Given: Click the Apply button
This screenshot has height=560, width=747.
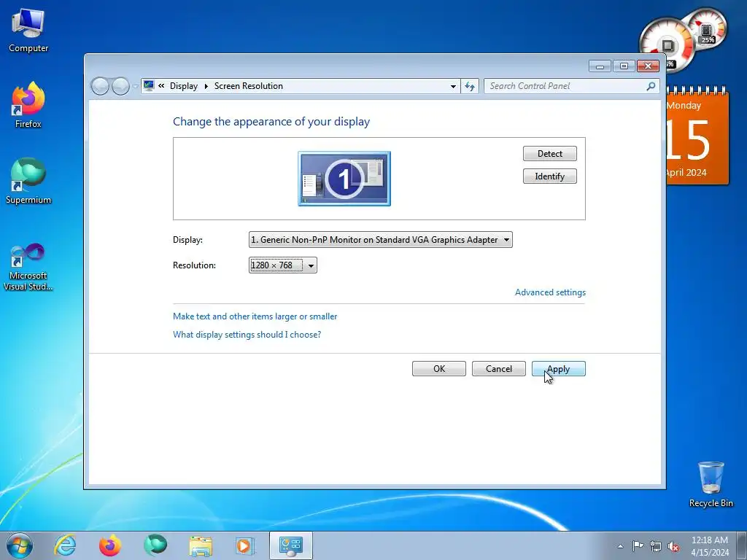Looking at the screenshot, I should pos(558,368).
